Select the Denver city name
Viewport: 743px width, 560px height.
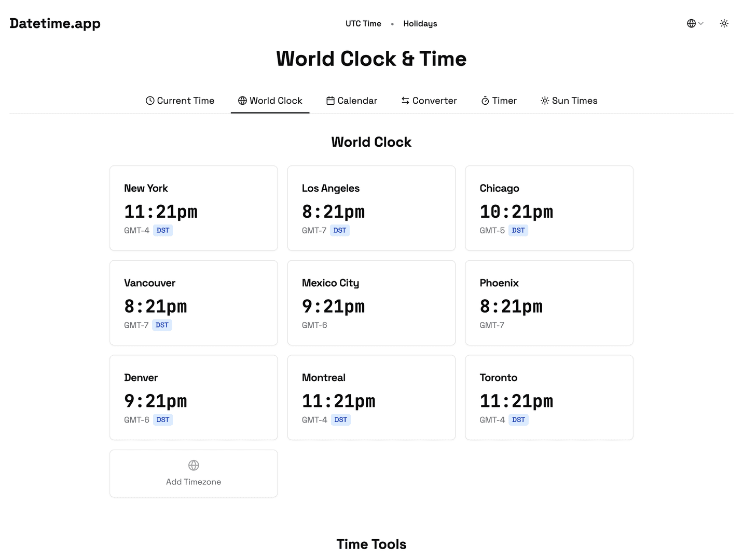tap(141, 378)
